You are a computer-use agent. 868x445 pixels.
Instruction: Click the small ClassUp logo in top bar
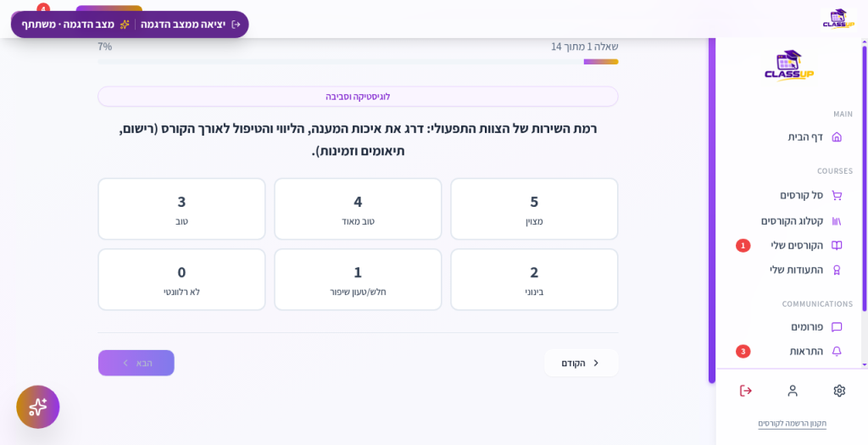838,19
